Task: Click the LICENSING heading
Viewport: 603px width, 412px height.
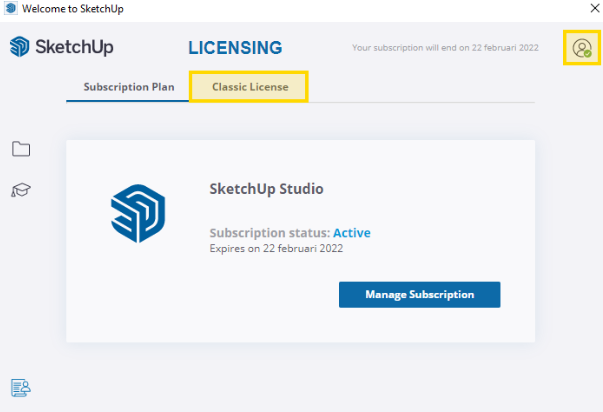Action: pyautogui.click(x=235, y=48)
